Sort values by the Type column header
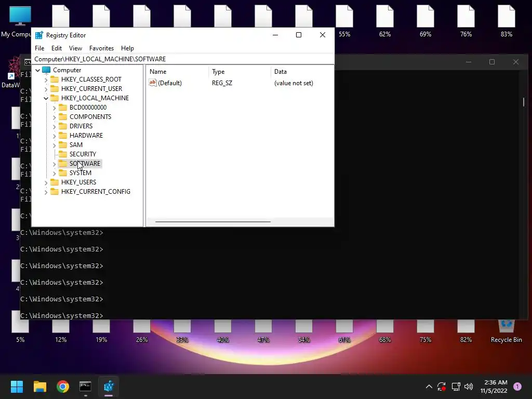 click(x=240, y=72)
